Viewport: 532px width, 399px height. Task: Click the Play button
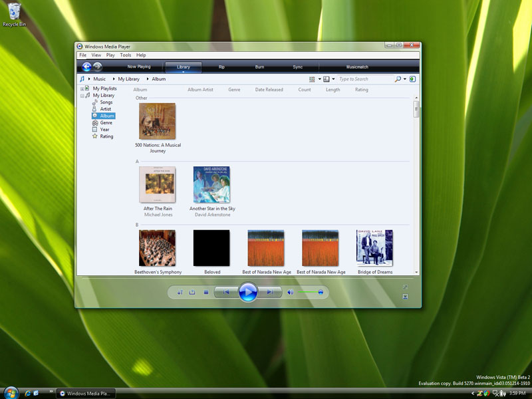(x=249, y=291)
